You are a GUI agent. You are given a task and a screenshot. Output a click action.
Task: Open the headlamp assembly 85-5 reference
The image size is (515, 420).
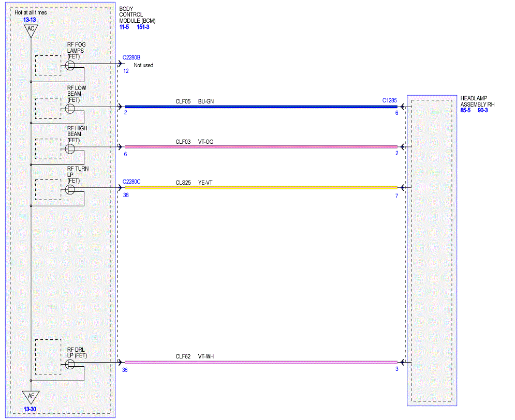[x=465, y=110]
